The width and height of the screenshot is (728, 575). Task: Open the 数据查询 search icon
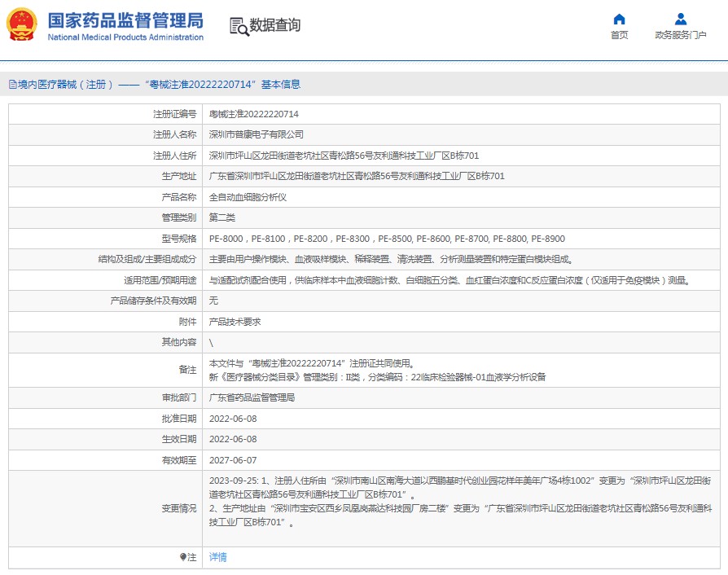click(239, 27)
